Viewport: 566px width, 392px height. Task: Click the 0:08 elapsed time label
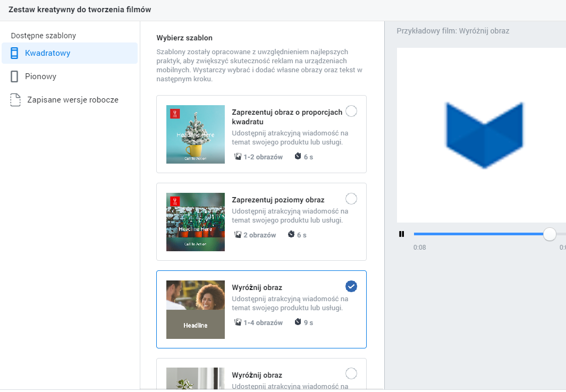point(420,248)
